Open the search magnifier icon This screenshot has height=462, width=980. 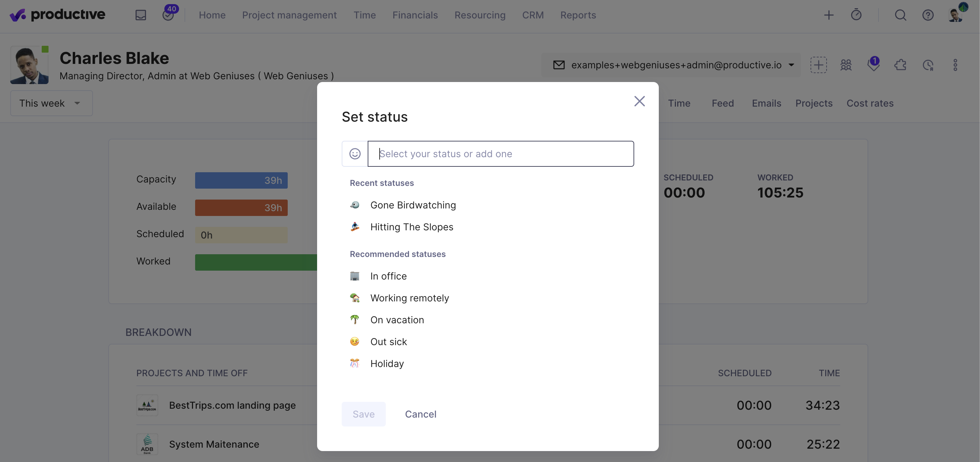tap(900, 15)
